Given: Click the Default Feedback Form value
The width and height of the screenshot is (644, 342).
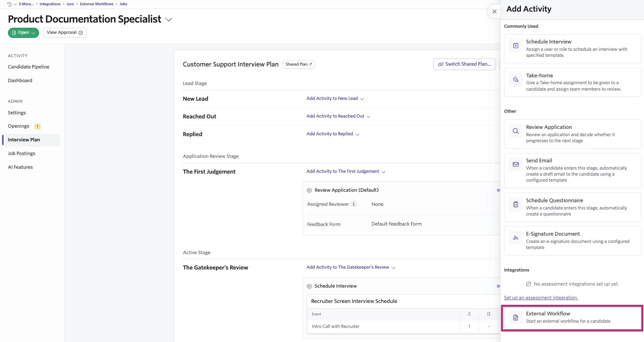Looking at the screenshot, I should (x=397, y=224).
